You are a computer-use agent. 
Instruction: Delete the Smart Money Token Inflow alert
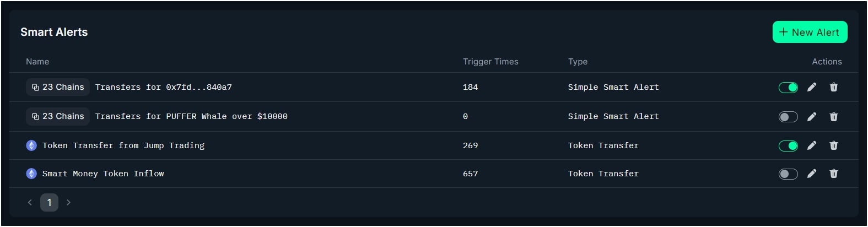pos(834,174)
